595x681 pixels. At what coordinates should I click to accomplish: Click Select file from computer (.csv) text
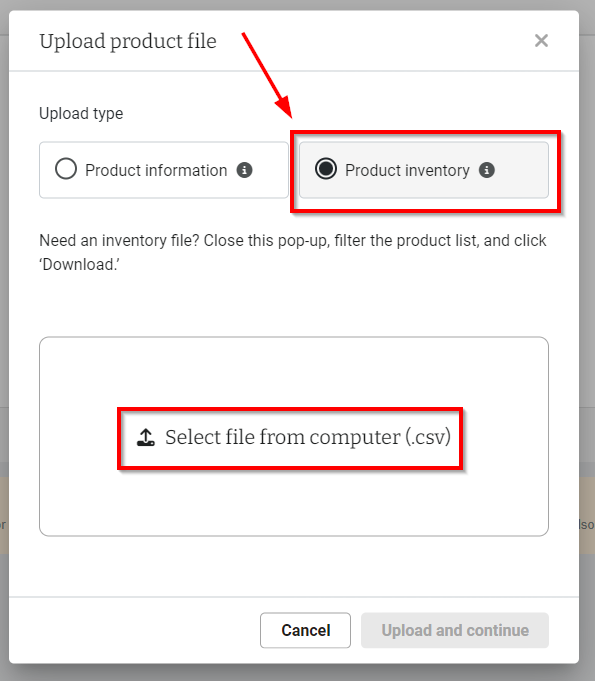pos(308,437)
